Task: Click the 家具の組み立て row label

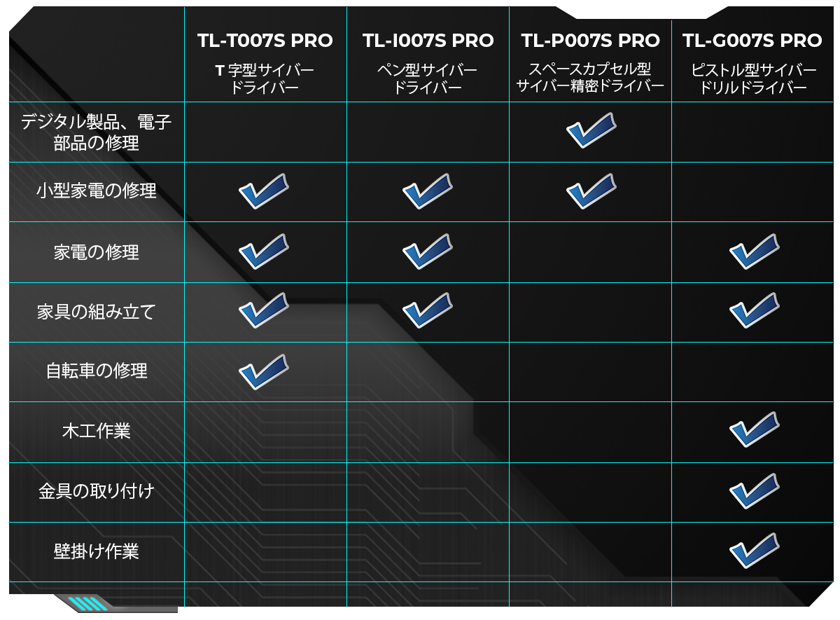Action: (x=97, y=312)
